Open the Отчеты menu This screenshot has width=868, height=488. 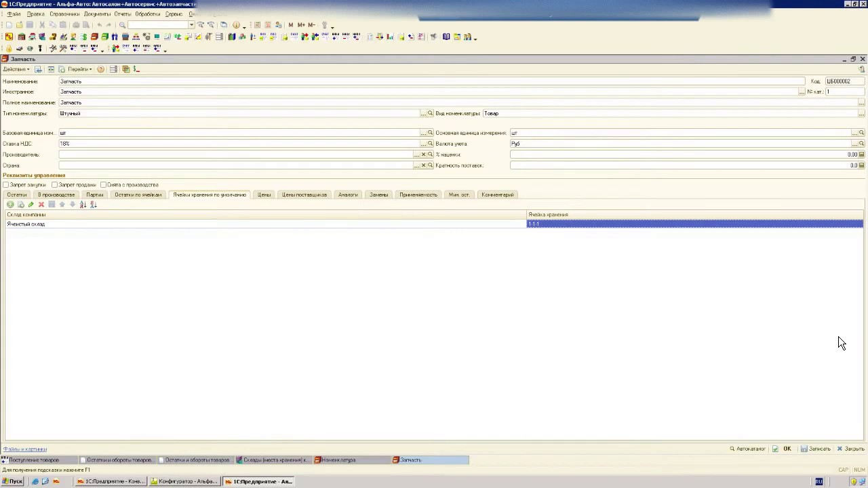[123, 14]
